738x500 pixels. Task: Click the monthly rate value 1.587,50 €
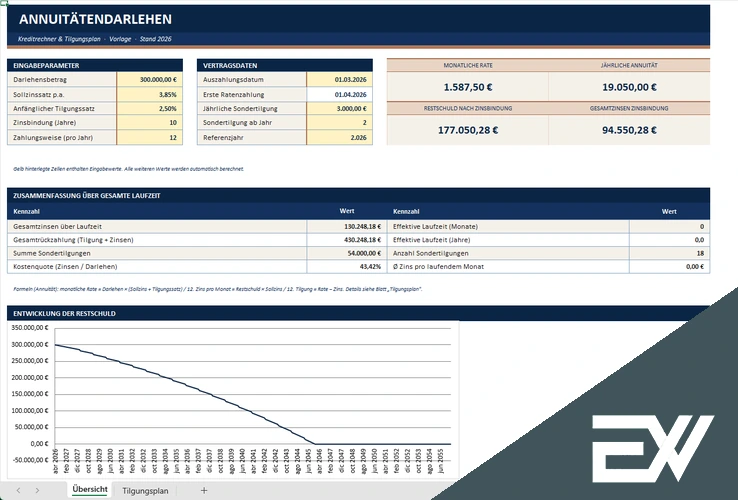pyautogui.click(x=468, y=87)
